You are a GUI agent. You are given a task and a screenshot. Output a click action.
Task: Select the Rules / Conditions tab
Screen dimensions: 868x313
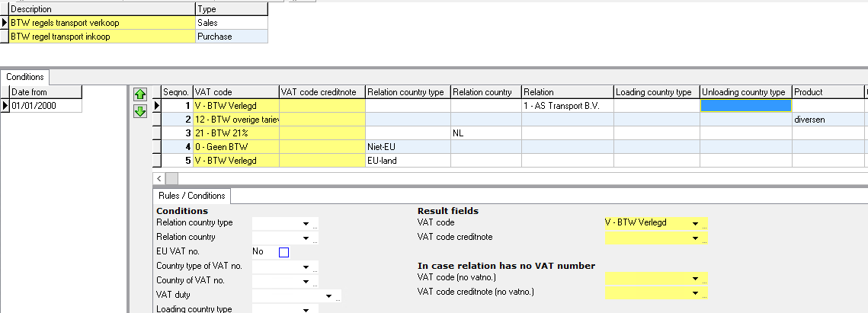191,196
